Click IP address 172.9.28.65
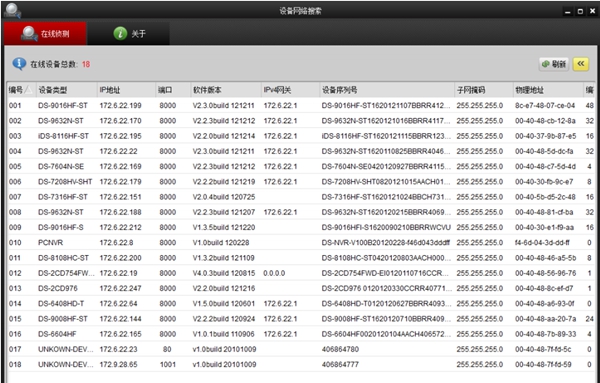Image resolution: width=600 pixels, height=383 pixels. pos(119,365)
